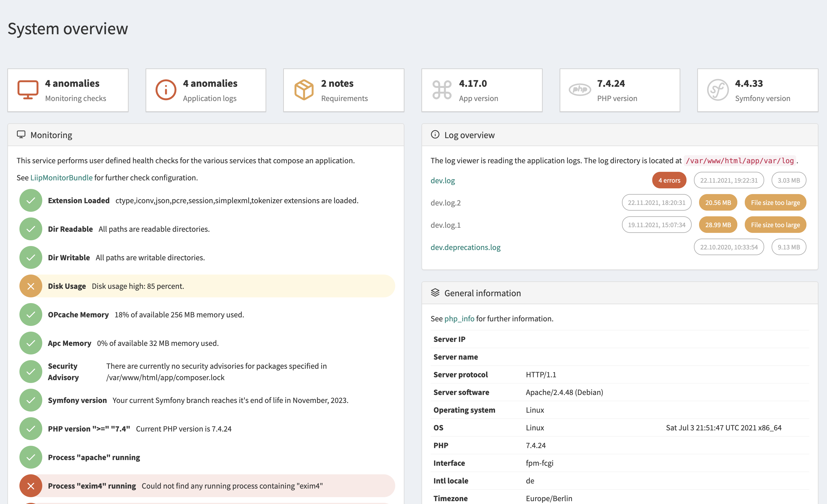Click the green check icon for Extension Loaded
The height and width of the screenshot is (504, 827).
click(31, 200)
